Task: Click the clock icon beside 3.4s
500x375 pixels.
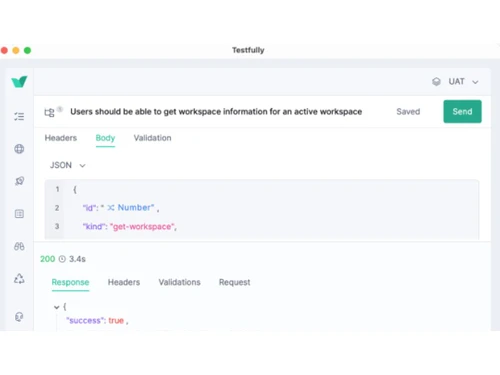Action: [x=62, y=259]
